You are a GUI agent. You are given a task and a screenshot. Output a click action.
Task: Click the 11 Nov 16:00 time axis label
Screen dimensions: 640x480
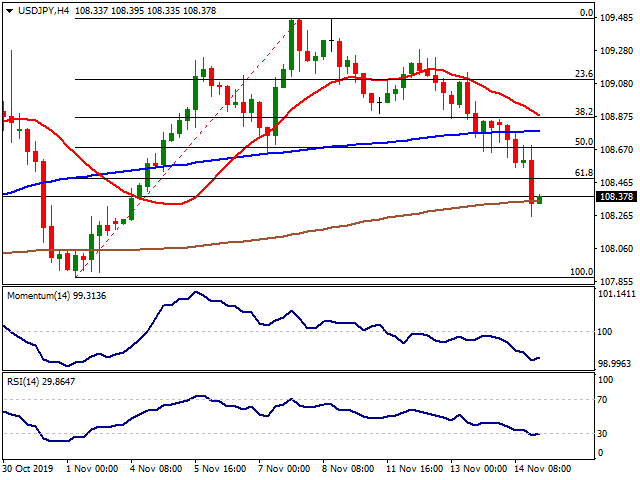[x=415, y=469]
